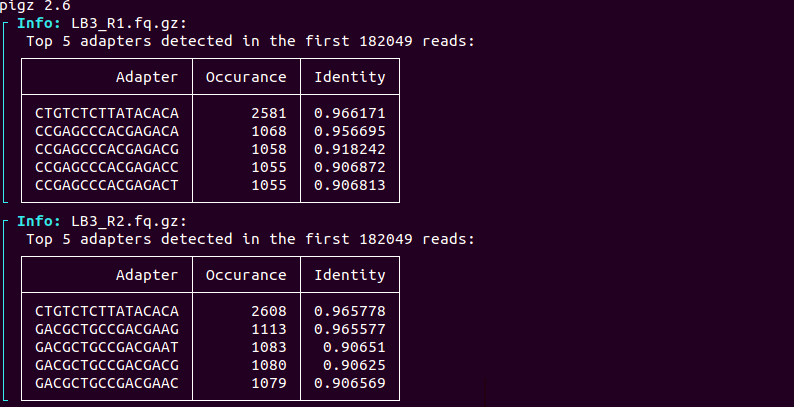Click identity value 0.956695

350,131
